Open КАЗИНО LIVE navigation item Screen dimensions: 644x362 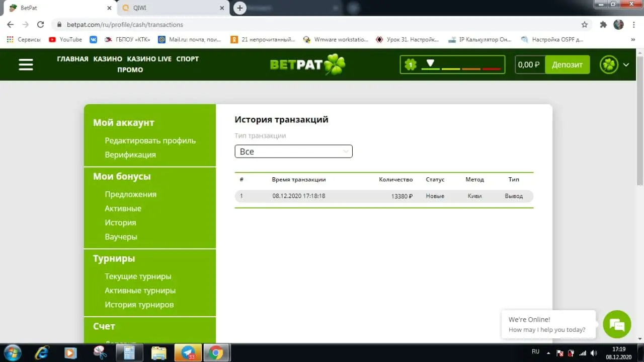(x=149, y=59)
